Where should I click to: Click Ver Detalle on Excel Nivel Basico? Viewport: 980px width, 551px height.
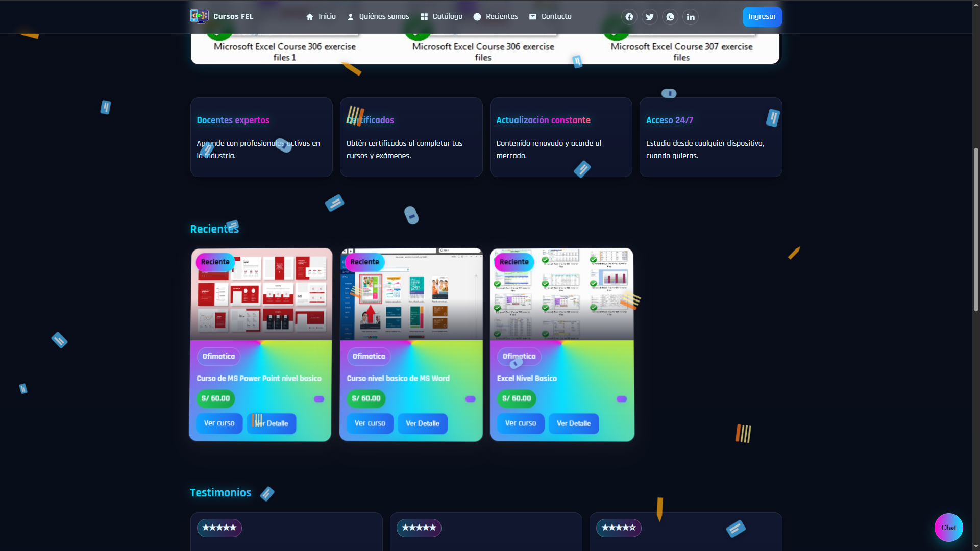573,423
